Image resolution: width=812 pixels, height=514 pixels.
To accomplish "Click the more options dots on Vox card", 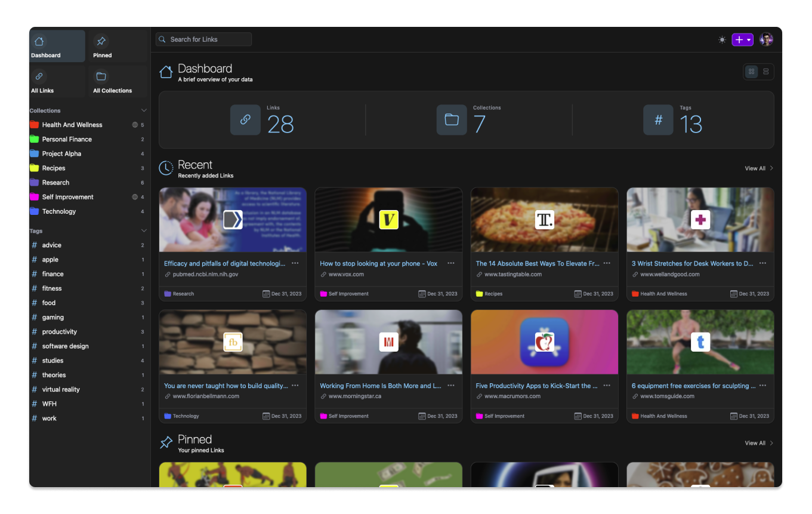I will coord(451,263).
